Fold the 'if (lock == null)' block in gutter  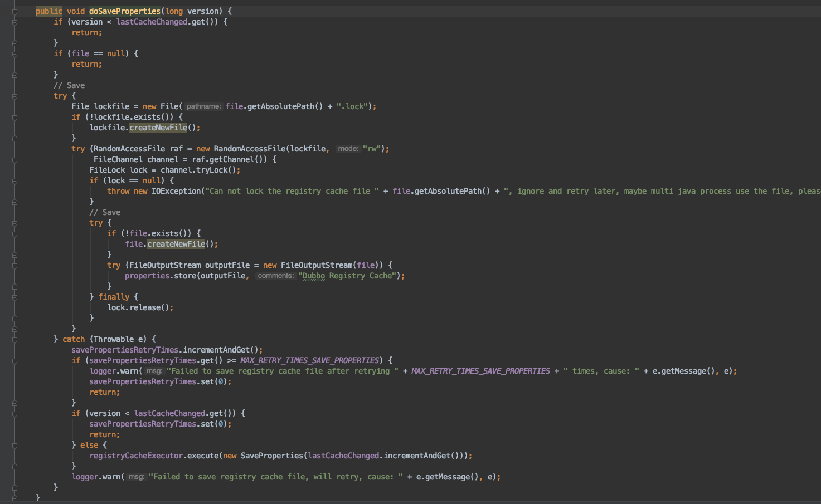(14, 181)
